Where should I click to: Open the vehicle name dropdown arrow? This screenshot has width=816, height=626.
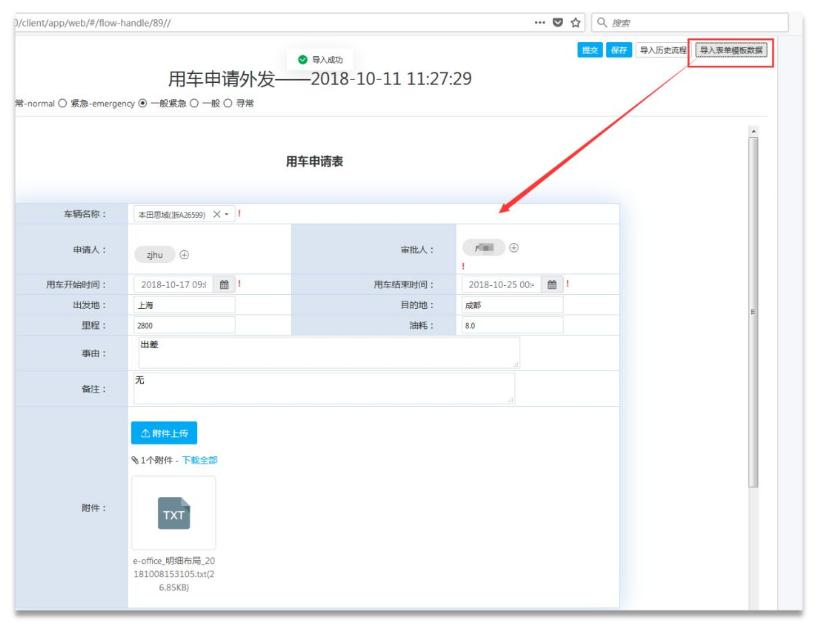pos(225,213)
